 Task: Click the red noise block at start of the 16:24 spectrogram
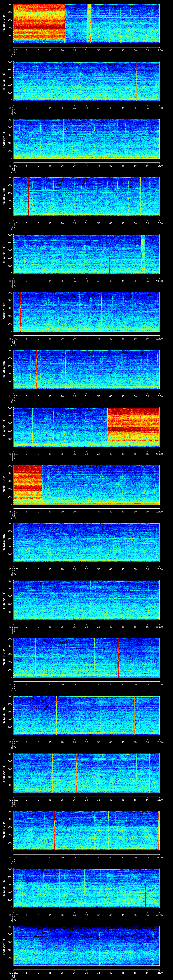coord(28,483)
